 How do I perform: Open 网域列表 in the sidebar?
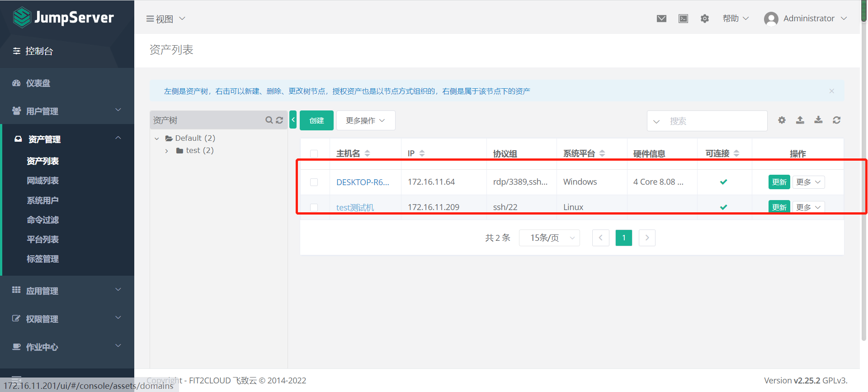click(42, 181)
